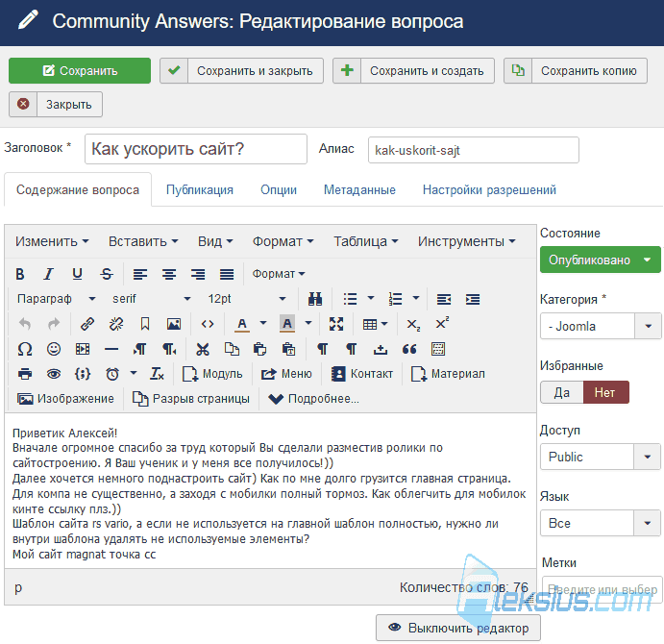Insert image via editor toolbar icon
This screenshot has height=644, width=664.
click(174, 324)
